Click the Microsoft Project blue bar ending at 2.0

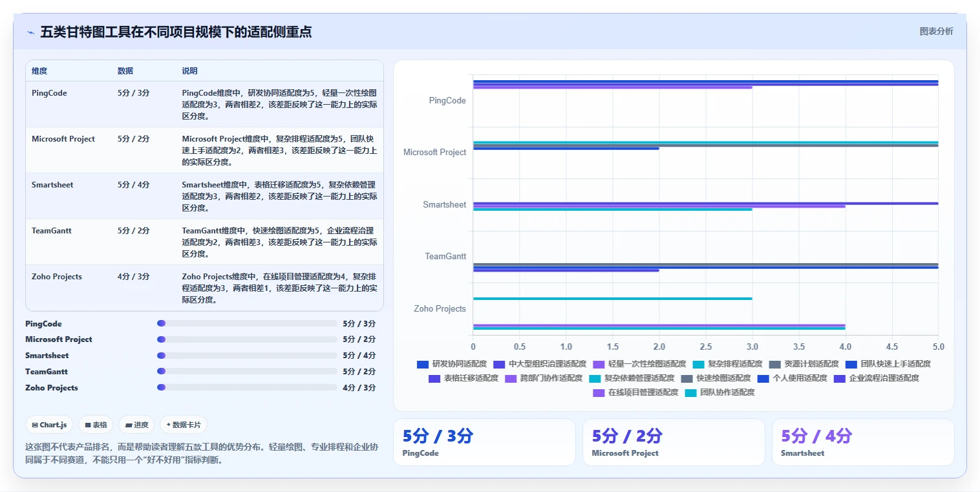pyautogui.click(x=566, y=149)
